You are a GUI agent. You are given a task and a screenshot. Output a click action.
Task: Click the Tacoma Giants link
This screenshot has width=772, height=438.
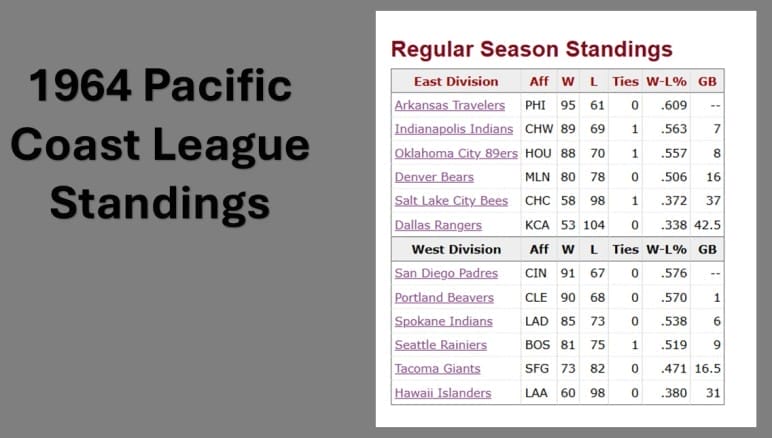tap(437, 369)
